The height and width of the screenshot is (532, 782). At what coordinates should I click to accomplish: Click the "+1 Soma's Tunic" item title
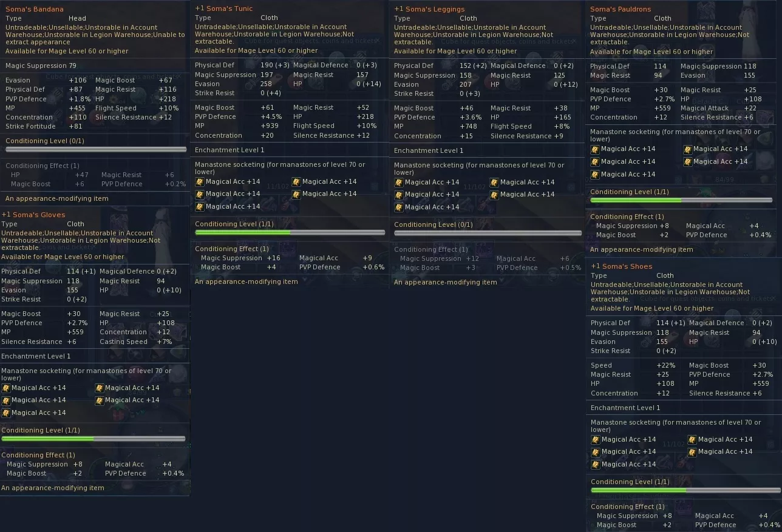[x=224, y=8]
